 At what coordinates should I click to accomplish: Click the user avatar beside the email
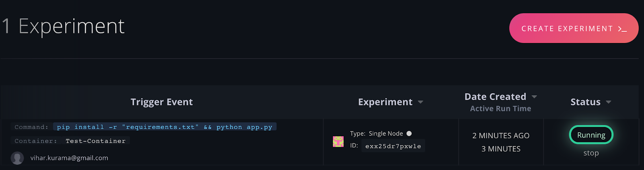click(17, 158)
